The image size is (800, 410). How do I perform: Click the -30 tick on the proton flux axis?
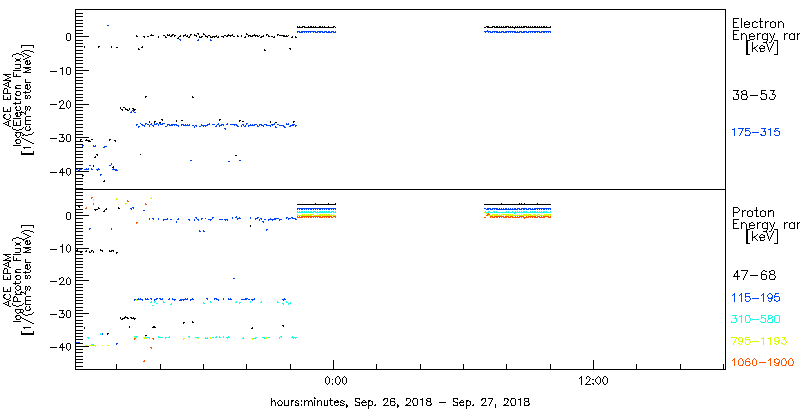point(60,313)
